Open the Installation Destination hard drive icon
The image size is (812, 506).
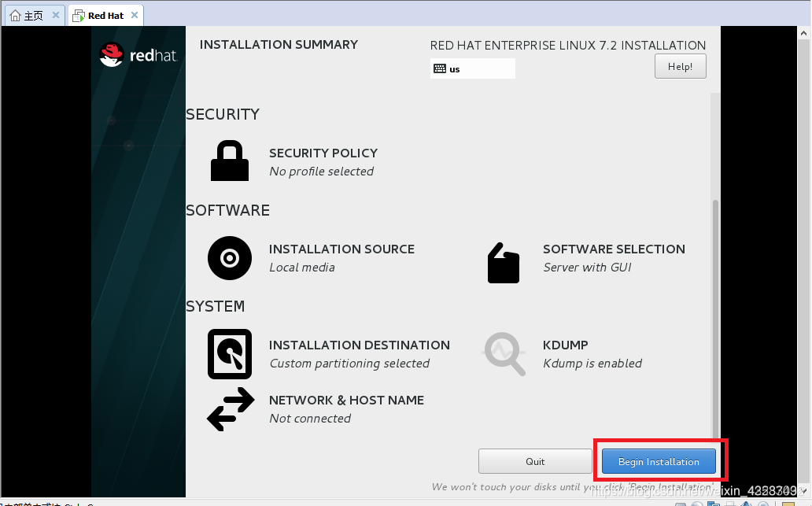(x=230, y=354)
